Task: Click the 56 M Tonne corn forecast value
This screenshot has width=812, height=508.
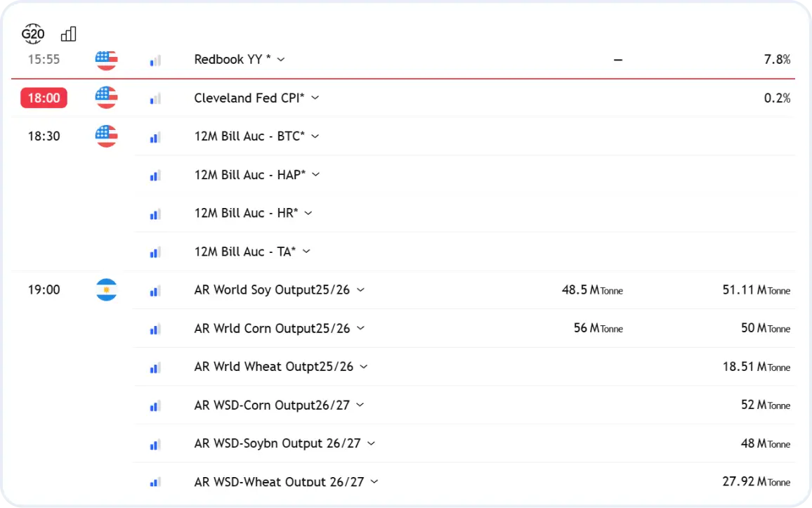Action: (x=598, y=328)
